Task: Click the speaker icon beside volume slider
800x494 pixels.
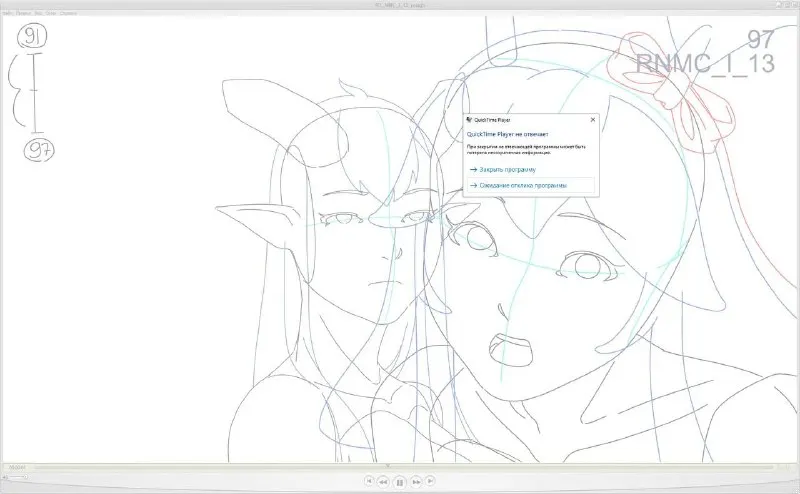Action: click(x=5, y=477)
